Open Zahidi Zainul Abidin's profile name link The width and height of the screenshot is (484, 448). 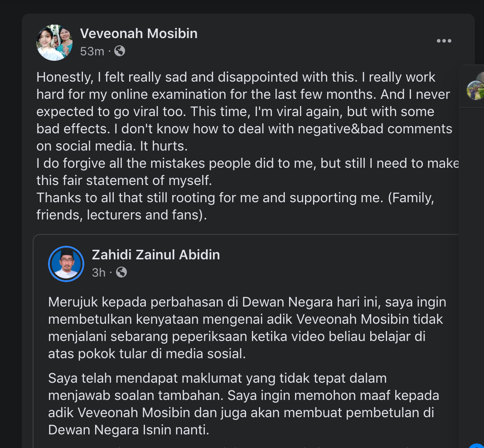click(156, 255)
